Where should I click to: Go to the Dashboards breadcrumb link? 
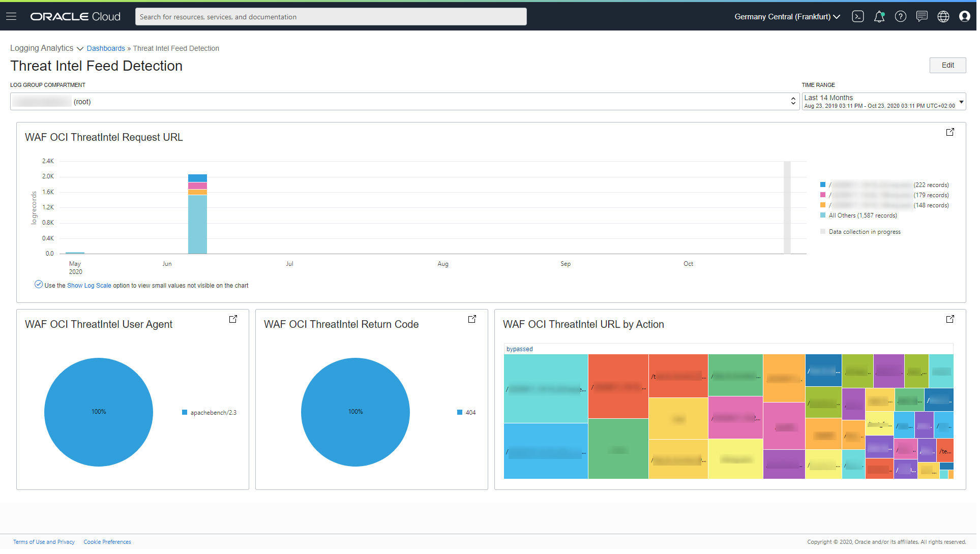106,49
